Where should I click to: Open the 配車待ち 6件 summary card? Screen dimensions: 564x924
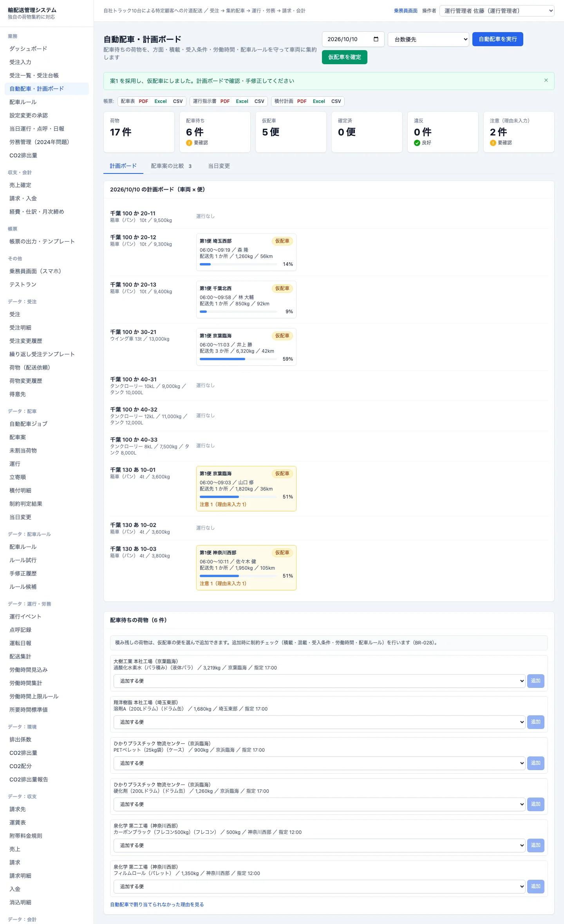click(215, 132)
